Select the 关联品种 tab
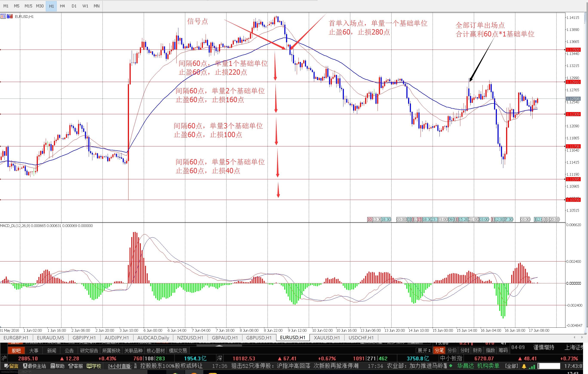 134,351
